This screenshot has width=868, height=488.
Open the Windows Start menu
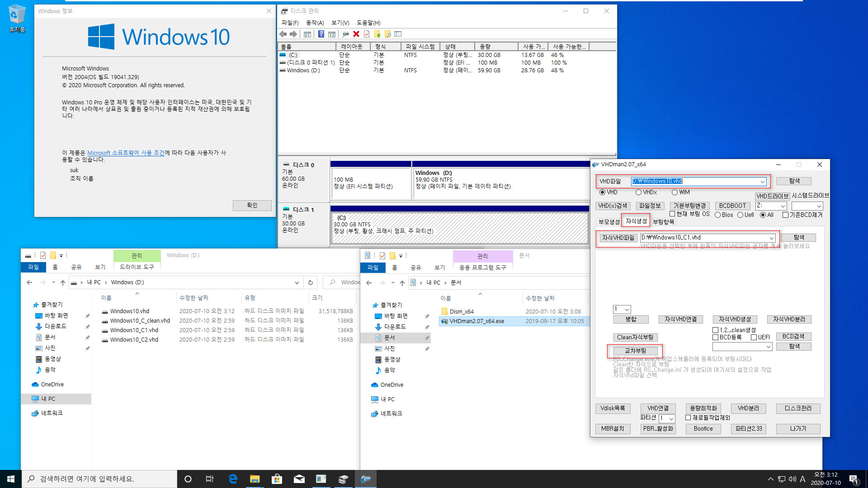click(x=11, y=479)
